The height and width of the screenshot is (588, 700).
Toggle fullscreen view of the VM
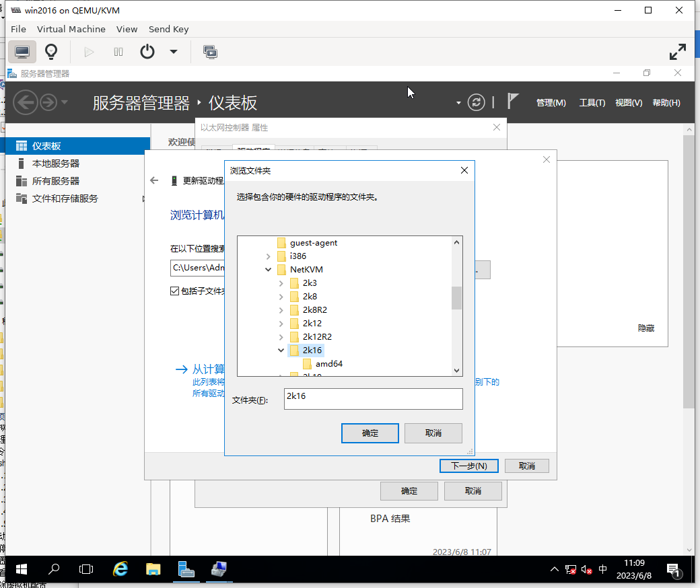(677, 52)
